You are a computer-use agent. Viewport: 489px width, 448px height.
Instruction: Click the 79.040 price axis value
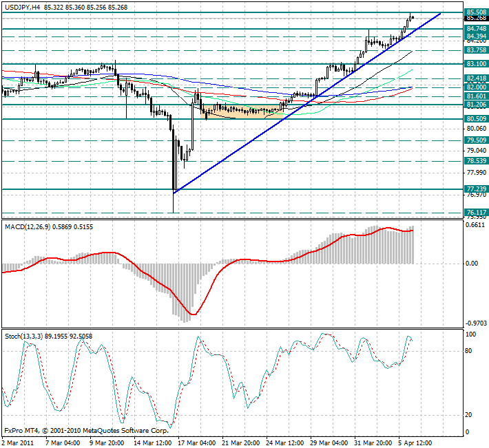click(x=477, y=151)
